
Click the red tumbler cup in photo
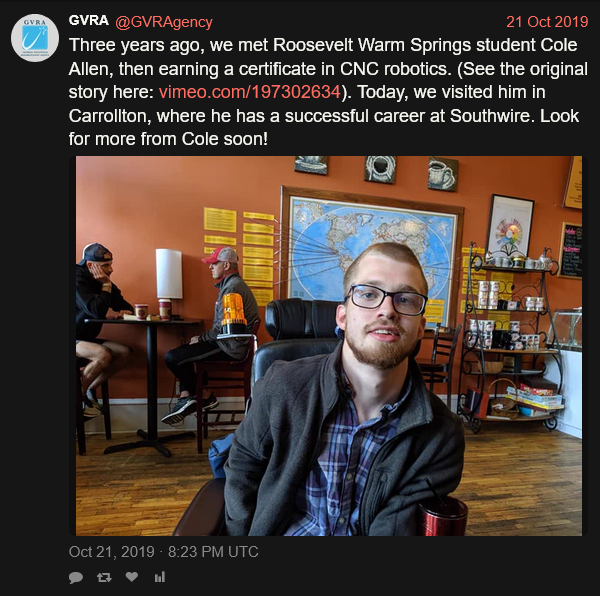click(442, 515)
